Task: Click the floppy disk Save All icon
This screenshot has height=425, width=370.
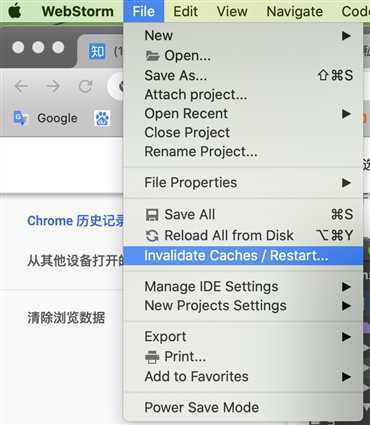Action: tap(152, 215)
